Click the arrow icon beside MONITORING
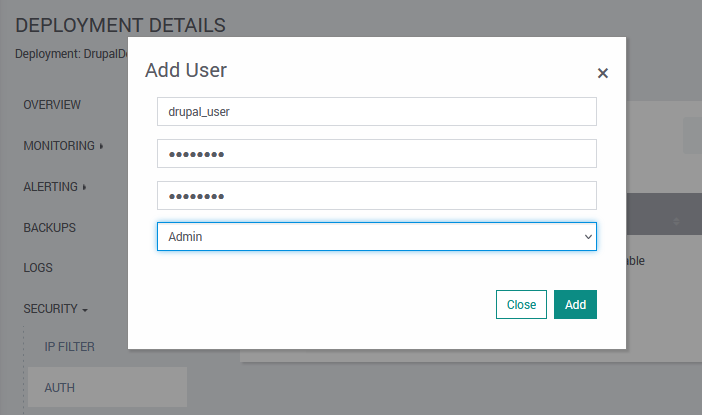The height and width of the screenshot is (415, 702). [x=102, y=146]
